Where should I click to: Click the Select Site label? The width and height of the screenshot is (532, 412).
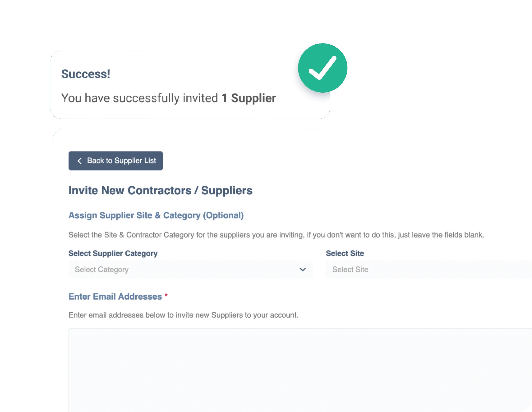pyautogui.click(x=345, y=253)
